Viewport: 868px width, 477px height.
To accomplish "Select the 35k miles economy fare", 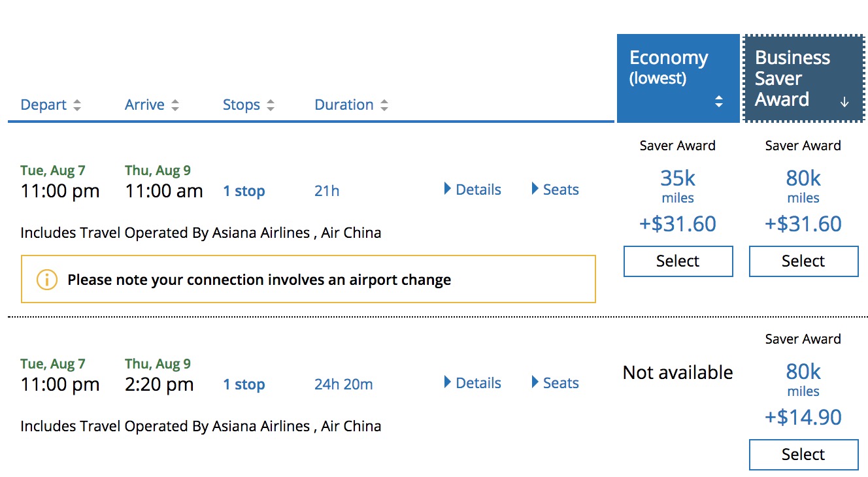I will click(678, 261).
